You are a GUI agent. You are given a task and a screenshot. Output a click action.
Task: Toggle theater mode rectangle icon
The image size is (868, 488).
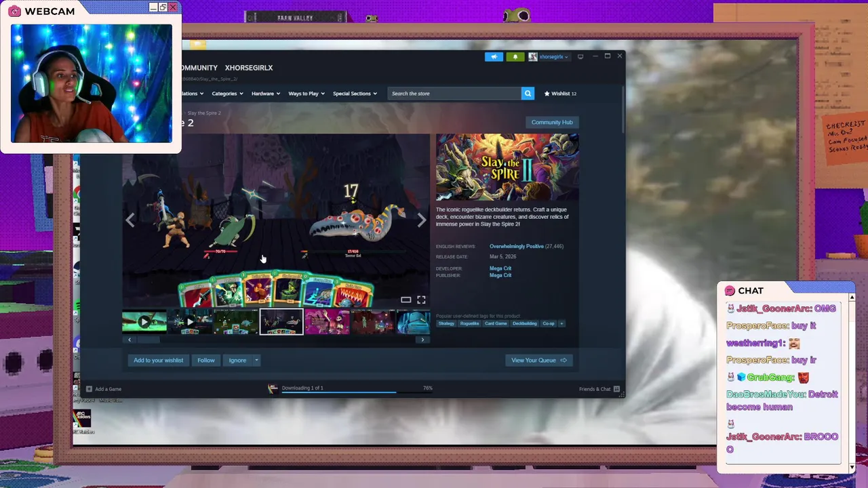point(406,300)
